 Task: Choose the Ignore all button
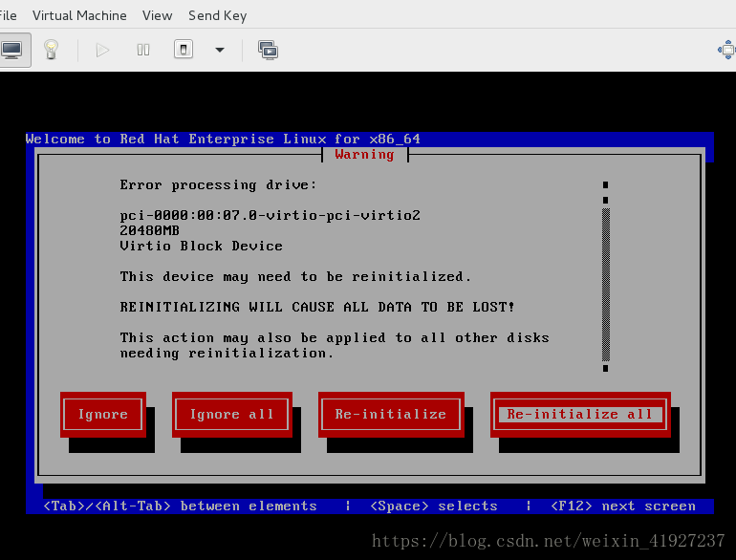(x=232, y=415)
